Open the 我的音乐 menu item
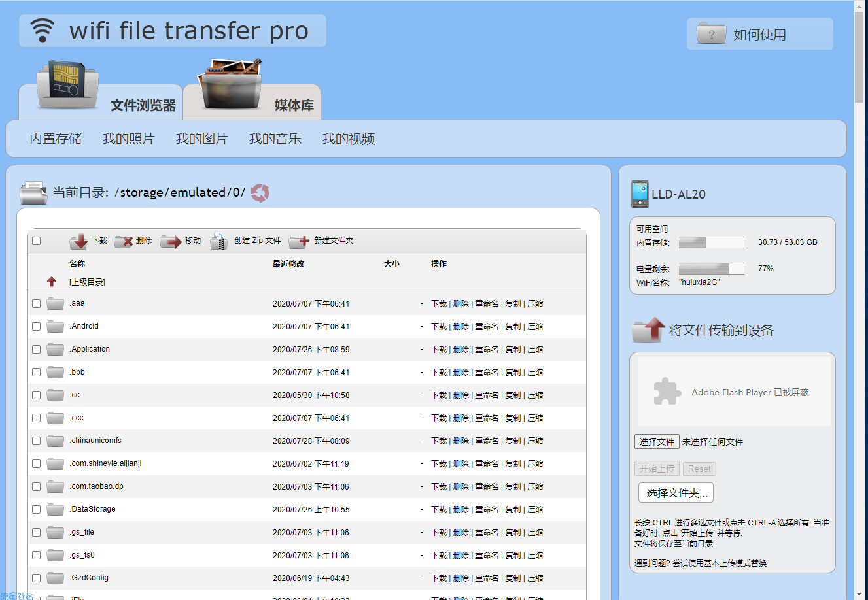This screenshot has height=600, width=868. click(x=275, y=139)
